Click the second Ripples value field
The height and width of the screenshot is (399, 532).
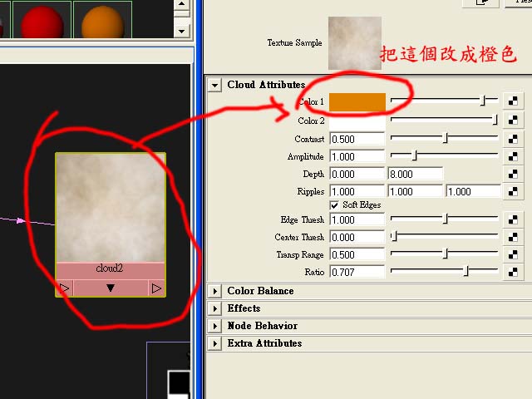[x=416, y=192]
